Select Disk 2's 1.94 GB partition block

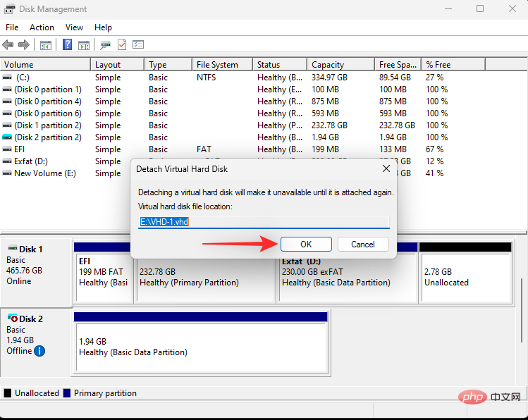click(x=201, y=342)
